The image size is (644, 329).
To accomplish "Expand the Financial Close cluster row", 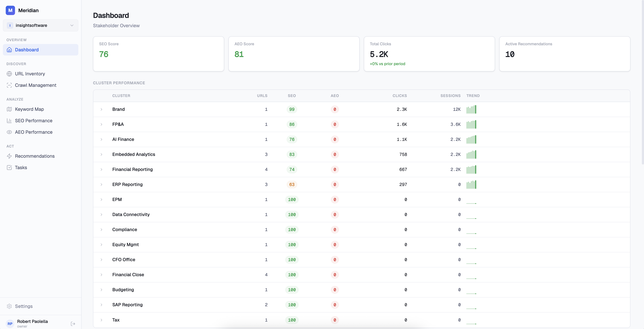I will pyautogui.click(x=101, y=275).
